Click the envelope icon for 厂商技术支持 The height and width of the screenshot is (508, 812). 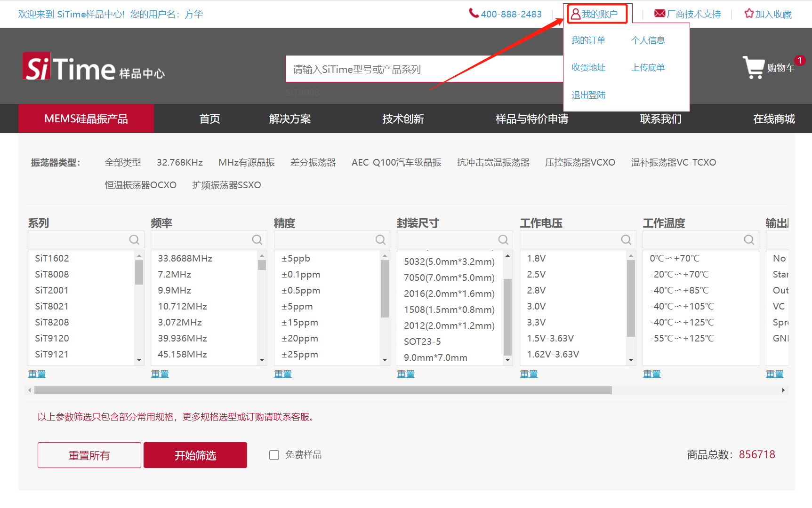pos(660,14)
